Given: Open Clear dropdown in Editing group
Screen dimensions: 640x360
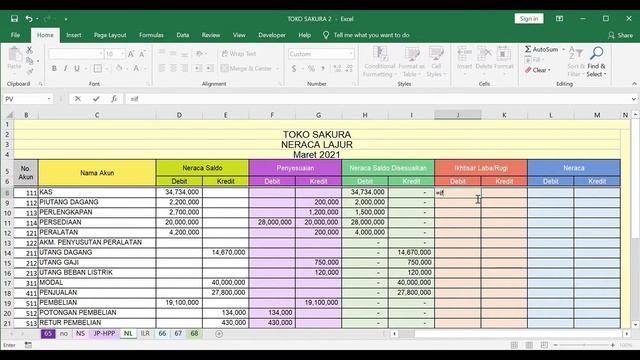Looking at the screenshot, I should pos(538,70).
